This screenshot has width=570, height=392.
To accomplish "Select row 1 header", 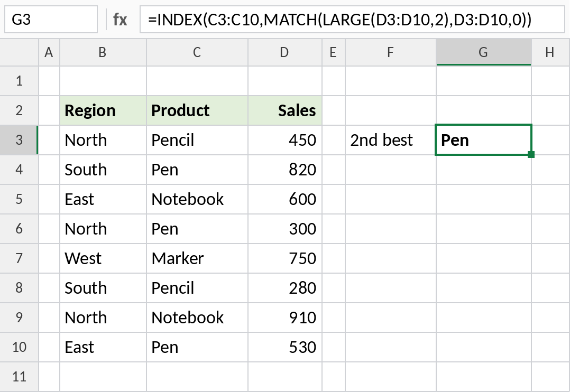I will point(19,81).
